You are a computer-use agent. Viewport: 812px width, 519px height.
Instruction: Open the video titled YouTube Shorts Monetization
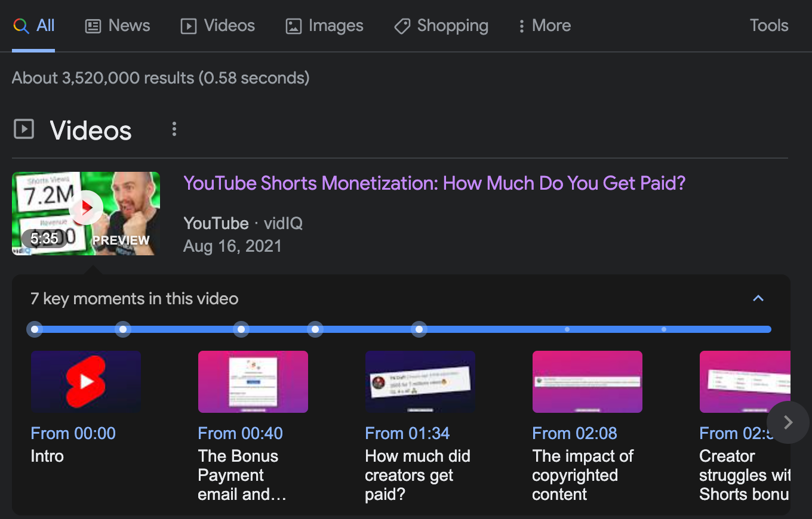(x=434, y=183)
